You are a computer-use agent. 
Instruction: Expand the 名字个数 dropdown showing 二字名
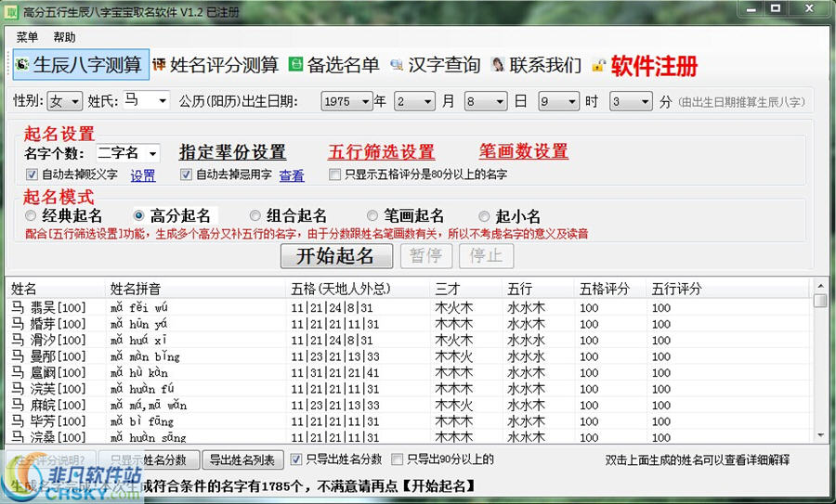(x=152, y=153)
